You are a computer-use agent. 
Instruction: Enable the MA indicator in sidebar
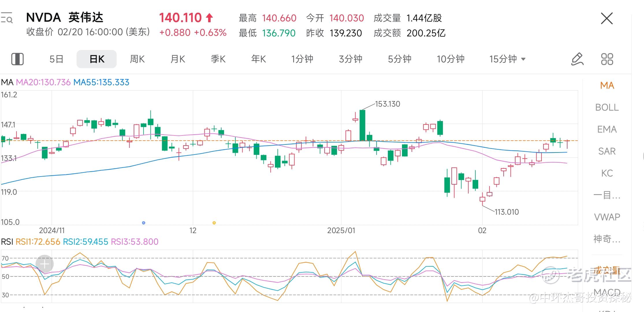pos(607,86)
